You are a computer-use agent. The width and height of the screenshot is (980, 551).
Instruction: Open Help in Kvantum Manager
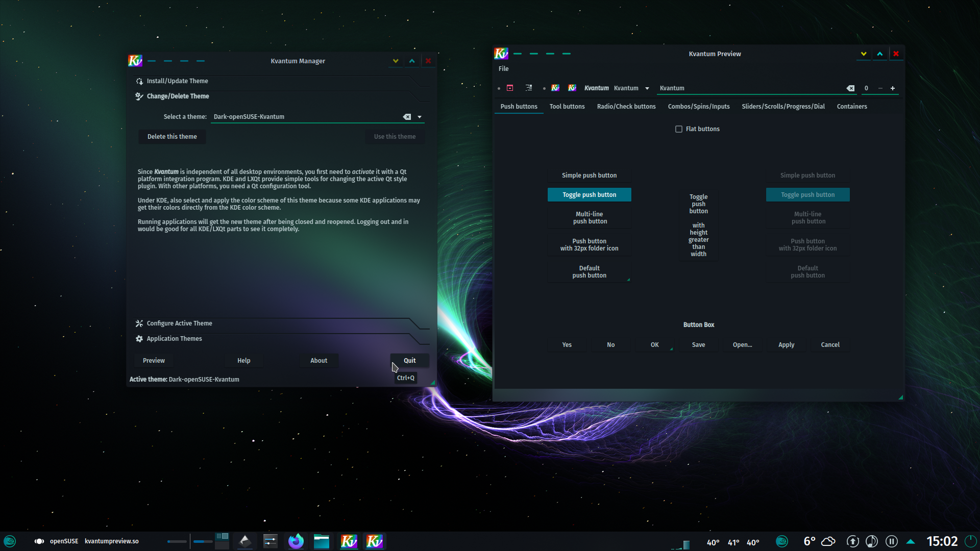[244, 361]
